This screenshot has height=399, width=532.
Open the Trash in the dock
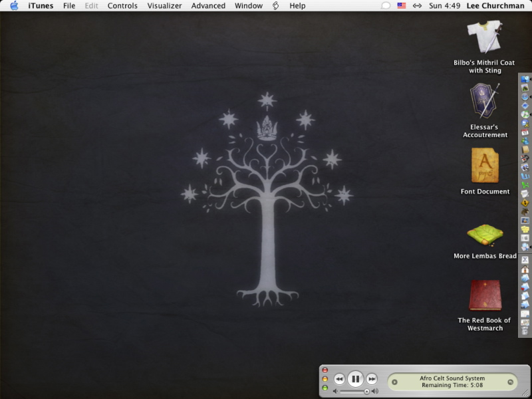click(x=525, y=331)
